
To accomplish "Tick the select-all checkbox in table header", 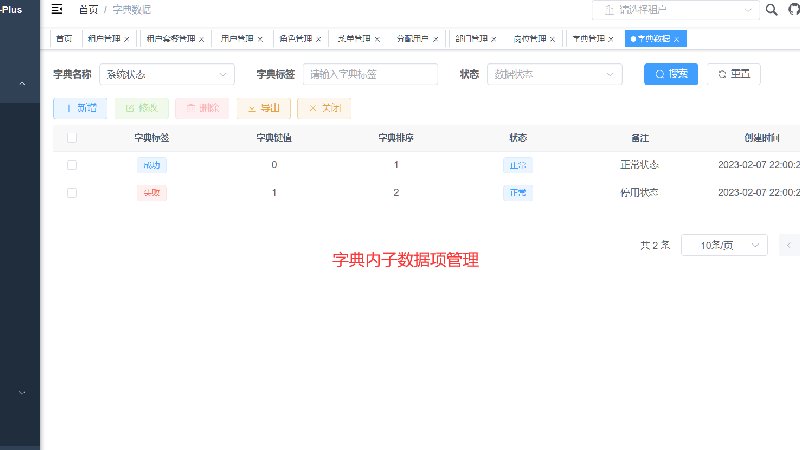I will coord(72,138).
